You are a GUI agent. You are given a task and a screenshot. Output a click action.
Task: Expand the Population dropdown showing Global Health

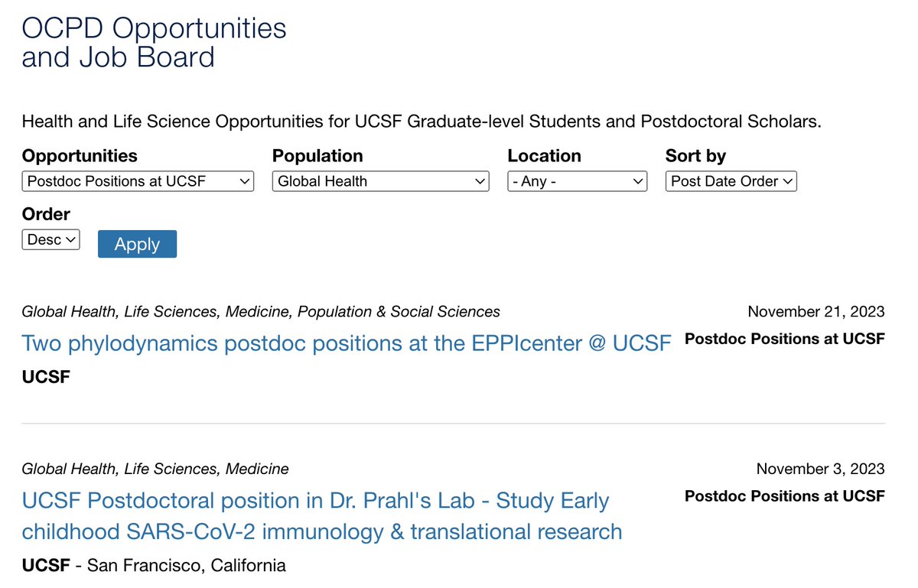pyautogui.click(x=380, y=181)
